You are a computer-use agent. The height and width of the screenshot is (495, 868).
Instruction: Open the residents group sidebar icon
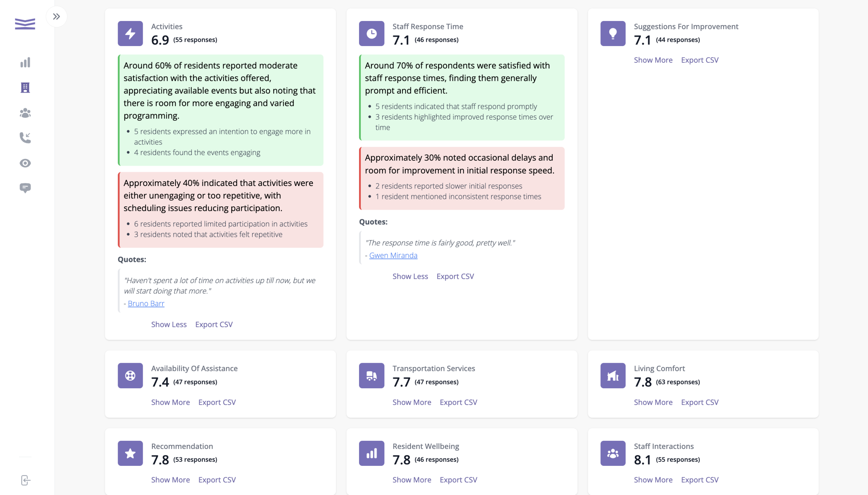click(x=25, y=113)
